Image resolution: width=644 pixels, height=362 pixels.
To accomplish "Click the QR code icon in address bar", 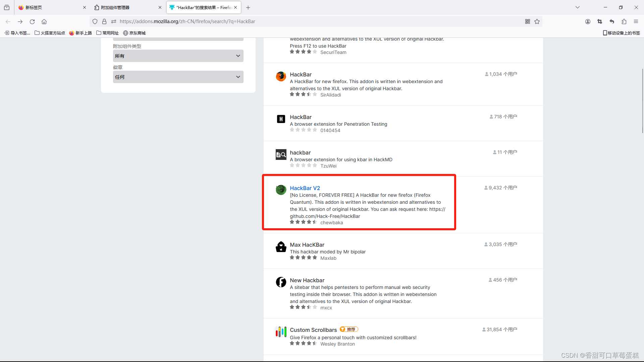I will [528, 21].
